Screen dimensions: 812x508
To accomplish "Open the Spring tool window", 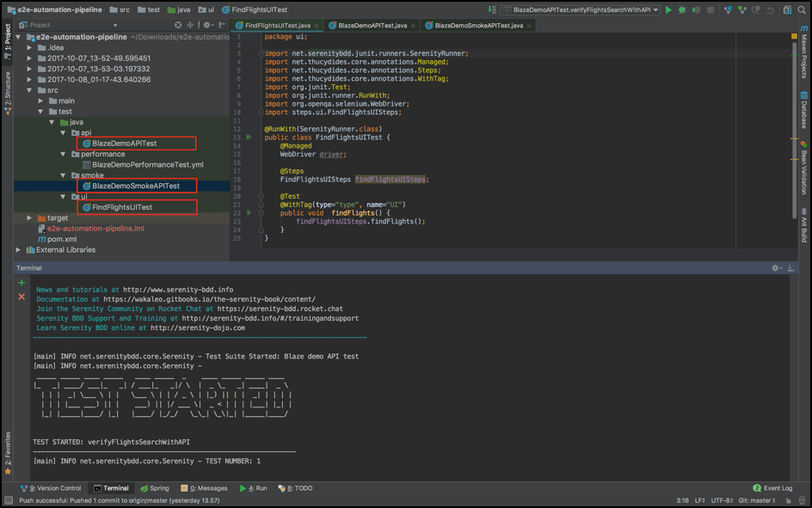I will [x=155, y=488].
